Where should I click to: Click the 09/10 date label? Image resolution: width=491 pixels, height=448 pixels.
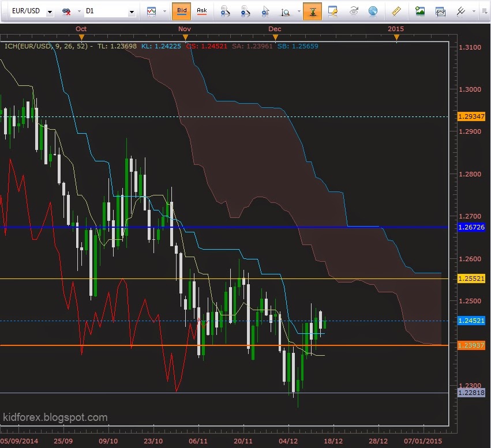point(108,441)
